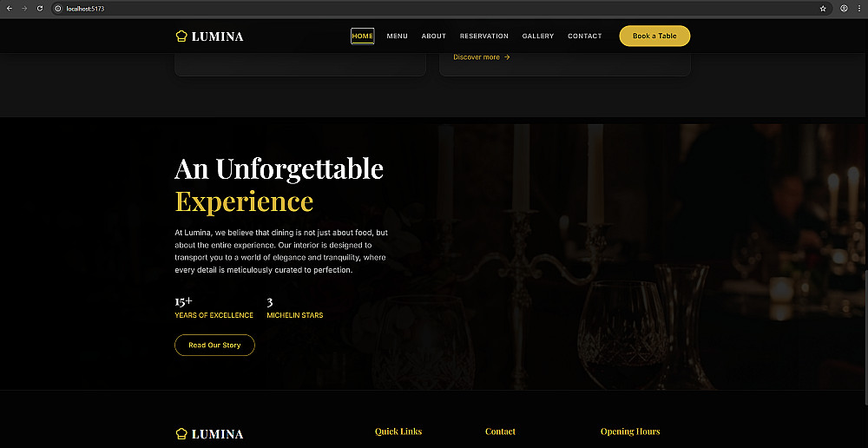Image resolution: width=868 pixels, height=448 pixels.
Task: Go to the Contact nav link
Action: [584, 36]
